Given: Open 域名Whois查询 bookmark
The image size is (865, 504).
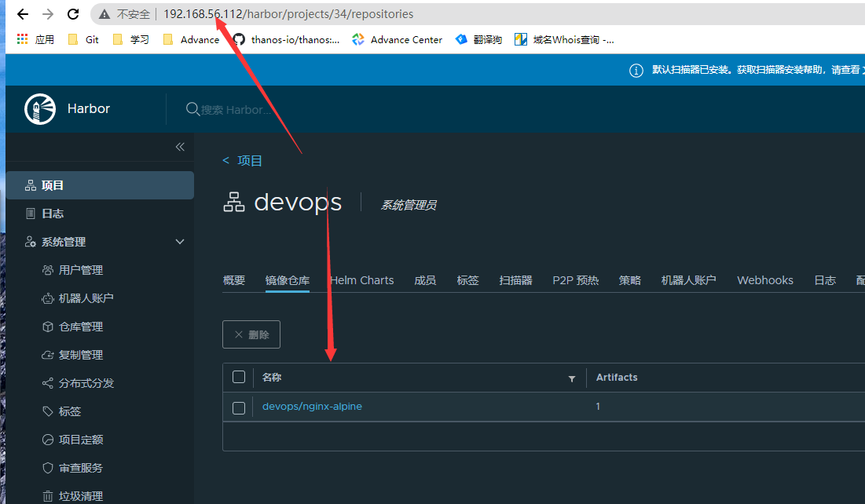Looking at the screenshot, I should point(564,40).
